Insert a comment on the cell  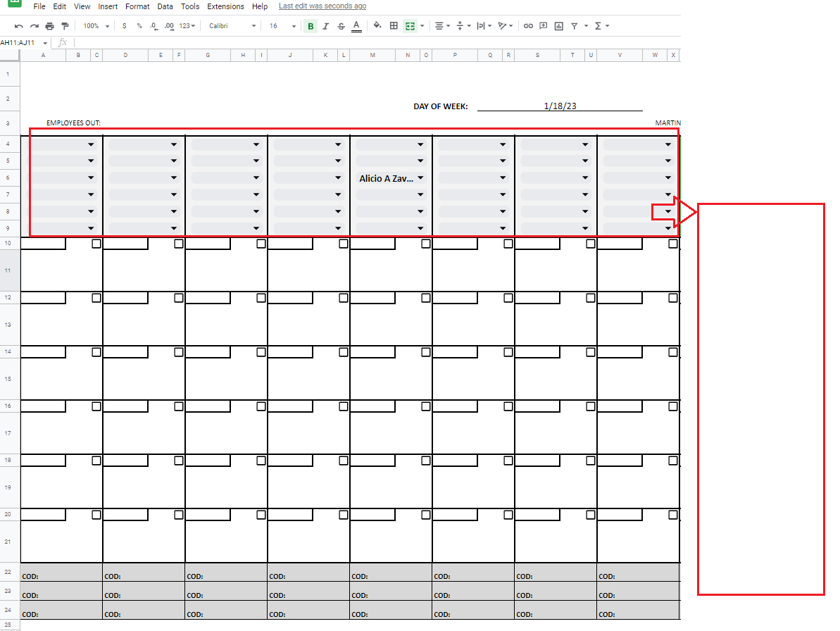pyautogui.click(x=543, y=25)
